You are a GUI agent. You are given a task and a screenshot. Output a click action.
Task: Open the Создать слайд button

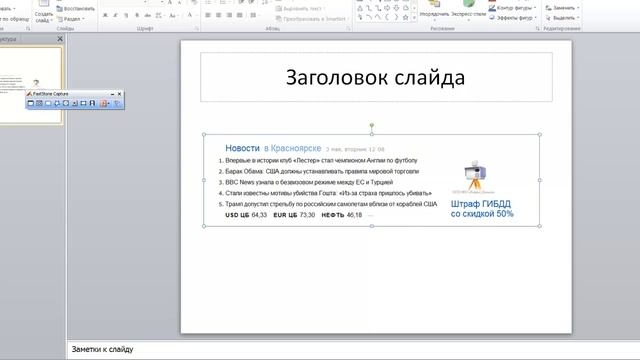click(44, 12)
